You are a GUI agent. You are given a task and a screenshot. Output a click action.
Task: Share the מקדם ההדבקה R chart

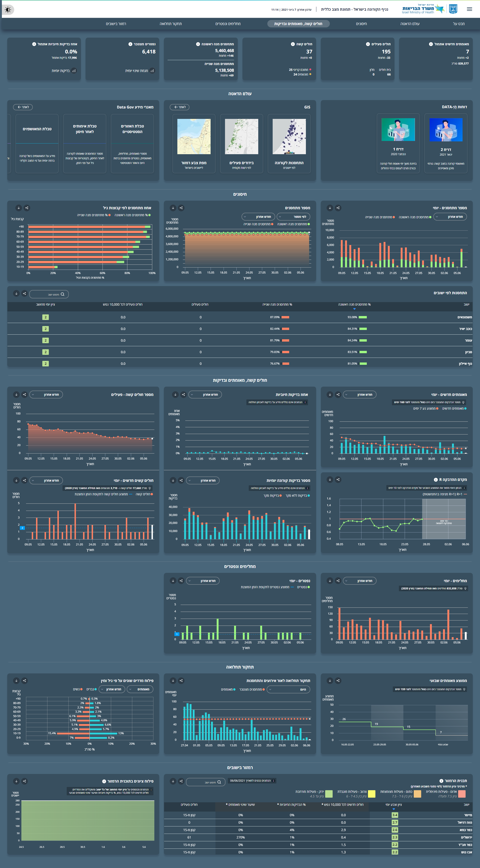338,480
